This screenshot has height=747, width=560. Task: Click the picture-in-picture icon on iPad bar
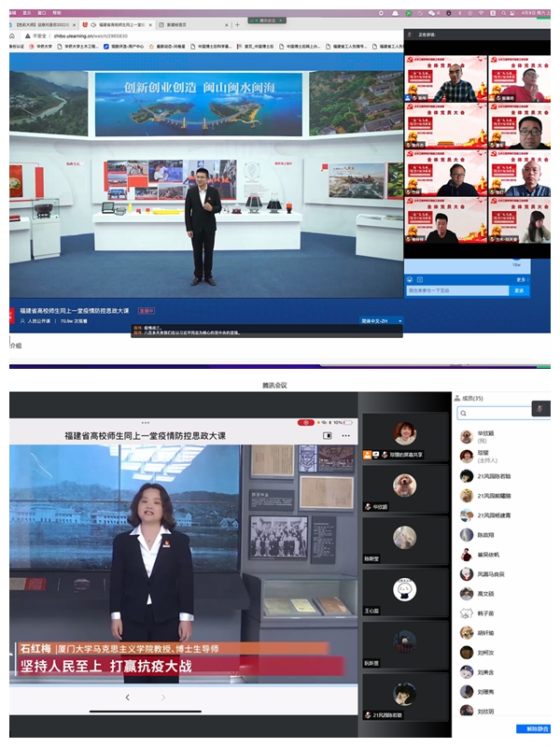pyautogui.click(x=328, y=435)
